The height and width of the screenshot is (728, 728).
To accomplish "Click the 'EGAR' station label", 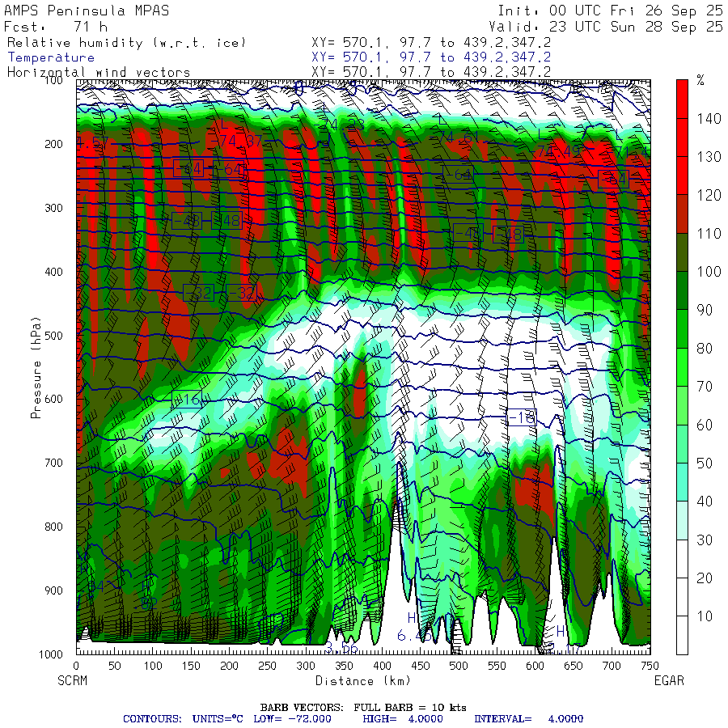I will [x=669, y=680].
